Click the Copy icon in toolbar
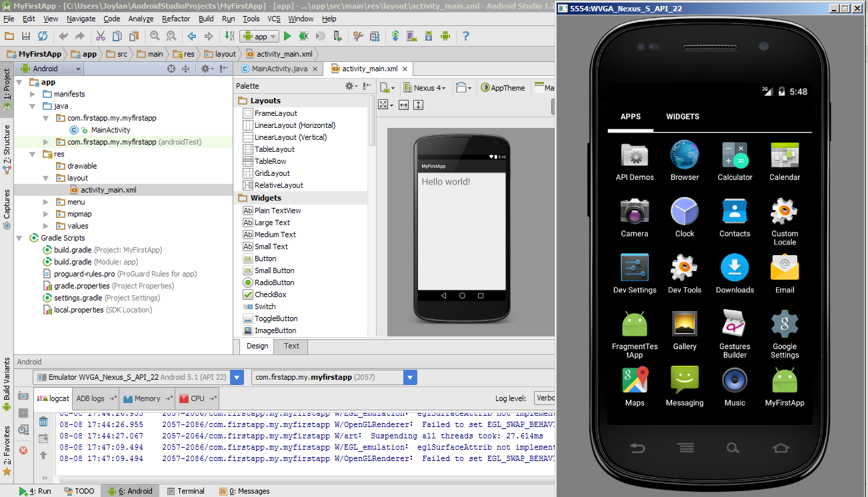Viewport: 868px width, 497px height. coord(117,36)
